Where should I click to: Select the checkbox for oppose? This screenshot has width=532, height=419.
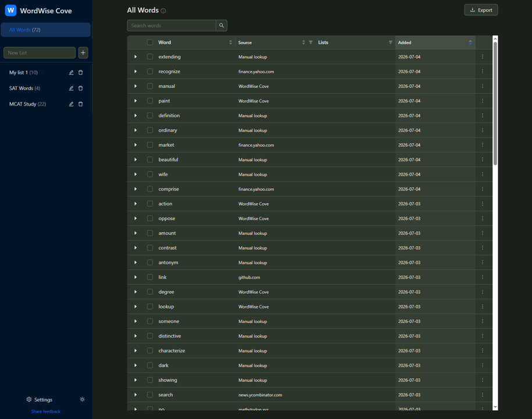point(150,218)
